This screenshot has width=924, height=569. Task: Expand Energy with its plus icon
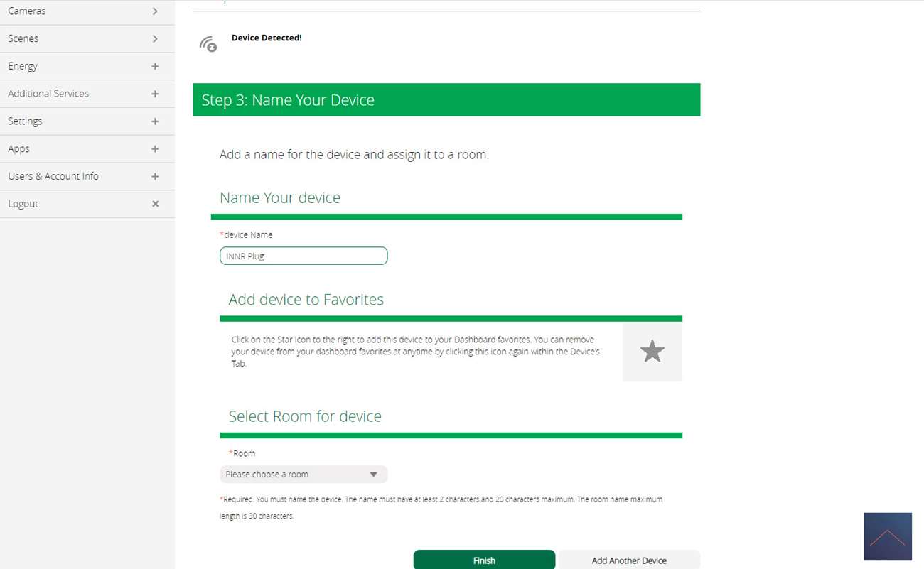point(155,66)
